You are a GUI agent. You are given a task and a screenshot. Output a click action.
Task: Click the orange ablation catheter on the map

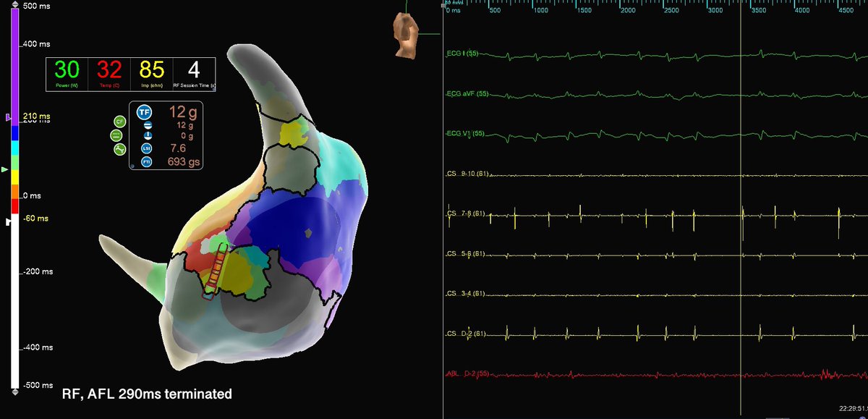point(215,271)
